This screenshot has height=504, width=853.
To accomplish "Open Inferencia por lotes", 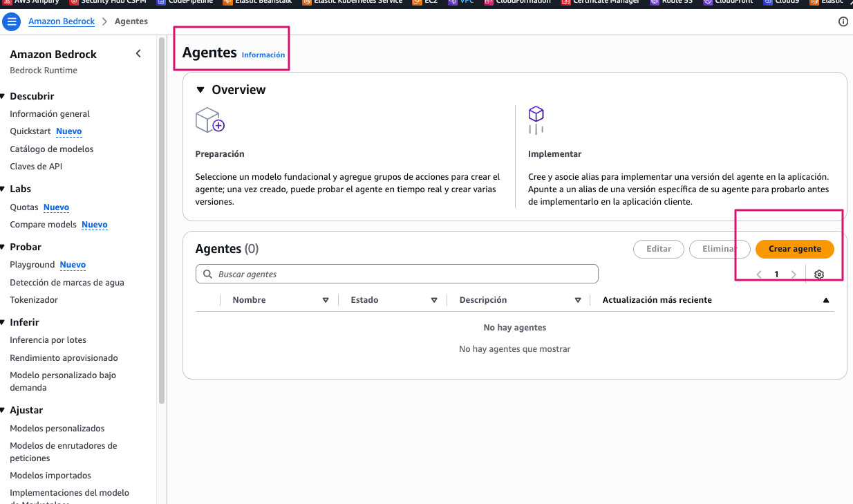I will tap(48, 340).
